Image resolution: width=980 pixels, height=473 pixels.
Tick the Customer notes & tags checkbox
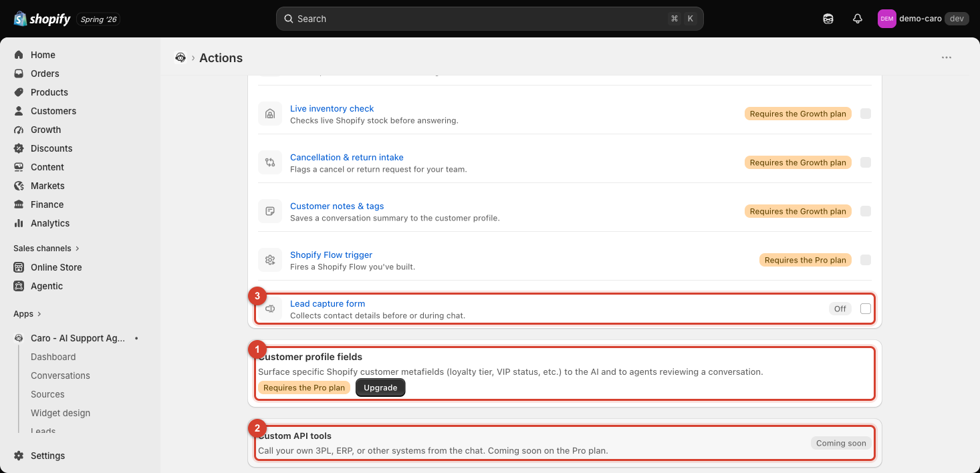[866, 211]
